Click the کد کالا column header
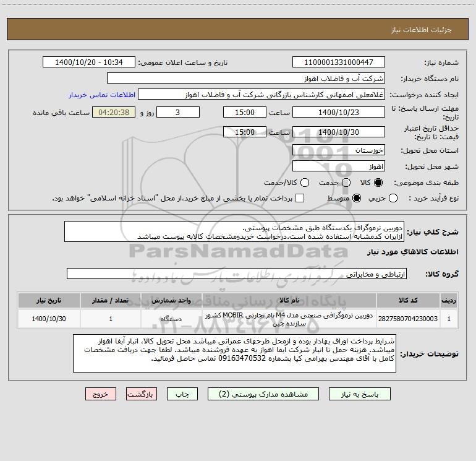 pos(408,300)
